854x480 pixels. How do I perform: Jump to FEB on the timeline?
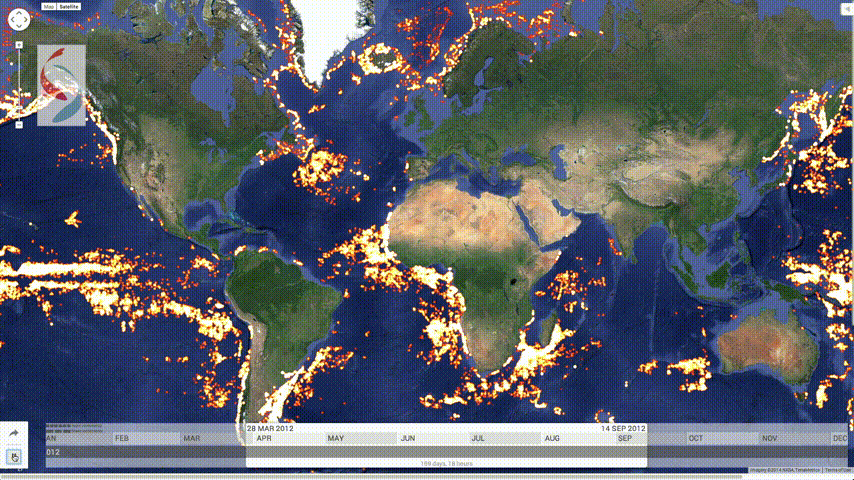[122, 438]
